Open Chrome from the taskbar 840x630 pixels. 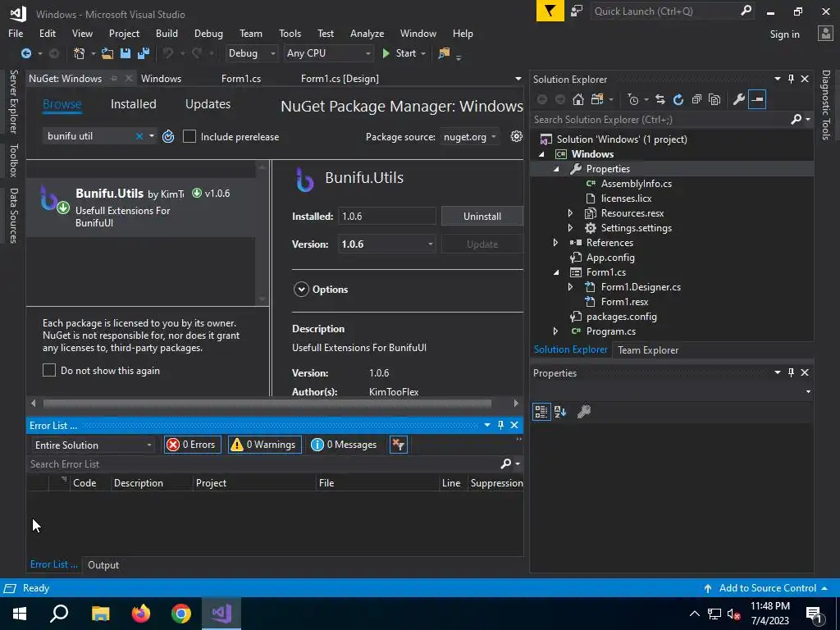(181, 614)
